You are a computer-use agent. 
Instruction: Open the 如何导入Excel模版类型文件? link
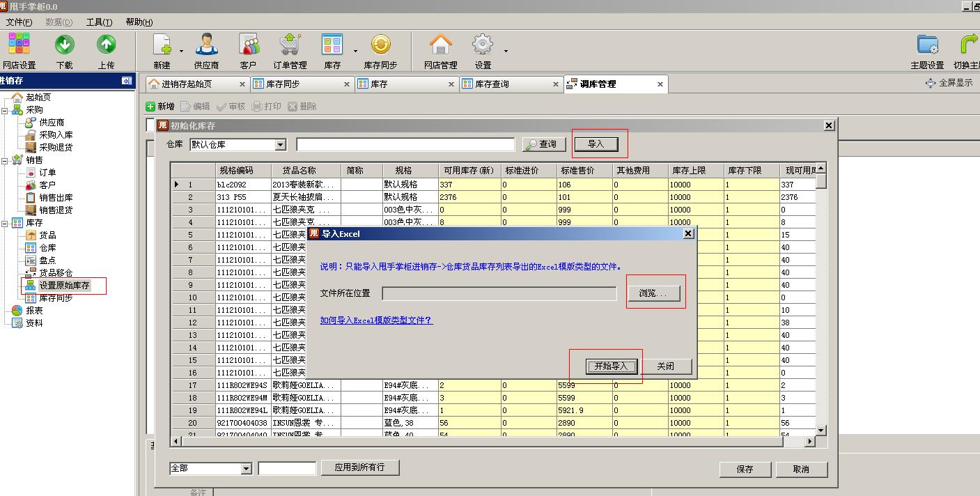(376, 320)
